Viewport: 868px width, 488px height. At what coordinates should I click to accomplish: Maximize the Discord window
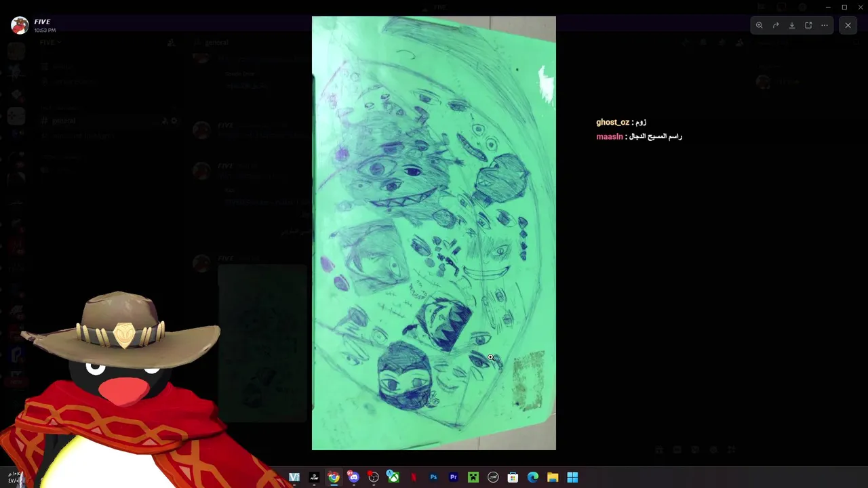point(844,7)
